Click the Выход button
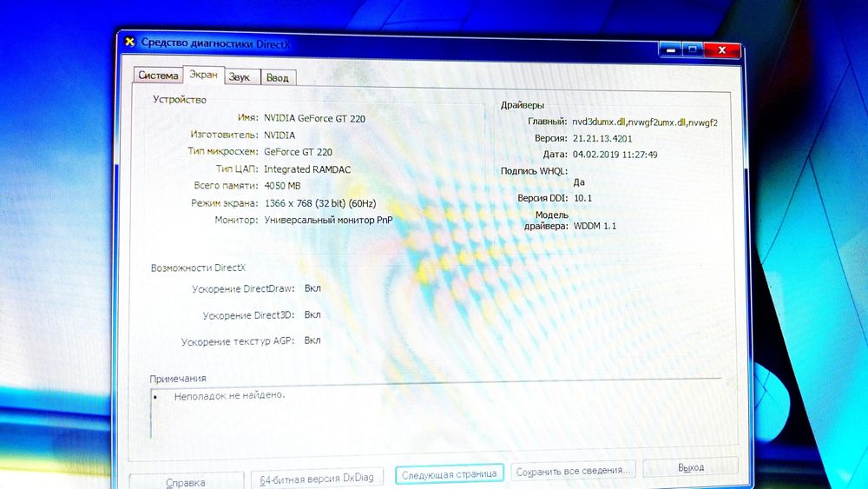Viewport: 868px width, 489px height. point(691,467)
